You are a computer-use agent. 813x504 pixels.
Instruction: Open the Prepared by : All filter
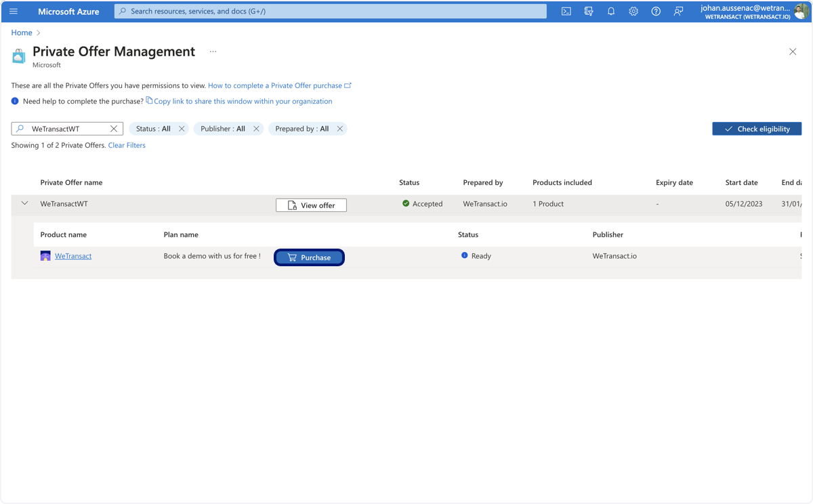coord(302,129)
